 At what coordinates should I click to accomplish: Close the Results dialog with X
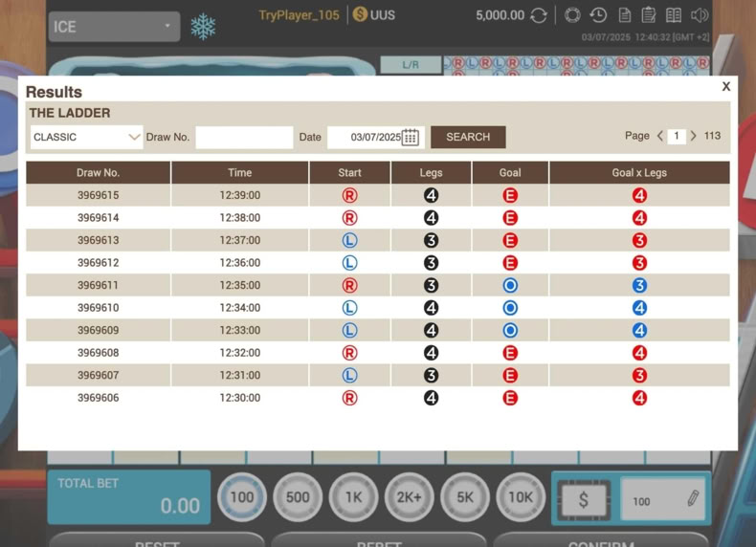[726, 86]
